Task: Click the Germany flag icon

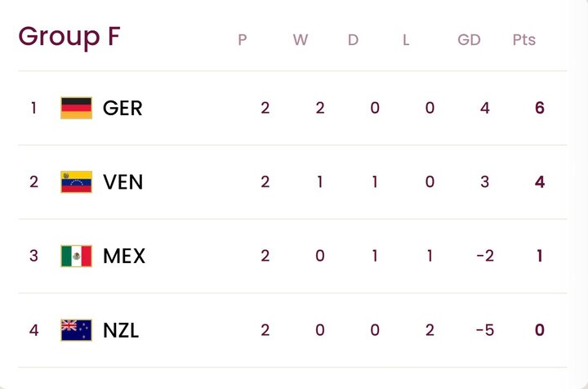Action: (x=76, y=108)
